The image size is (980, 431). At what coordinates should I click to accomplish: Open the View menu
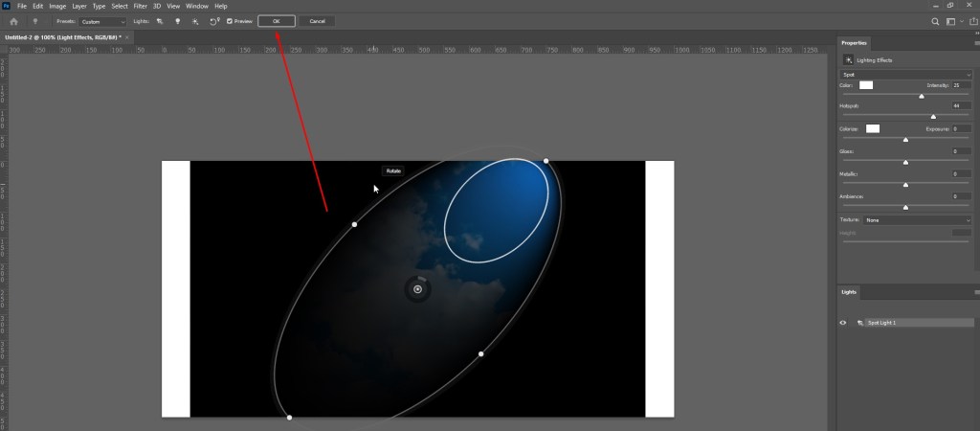tap(173, 6)
